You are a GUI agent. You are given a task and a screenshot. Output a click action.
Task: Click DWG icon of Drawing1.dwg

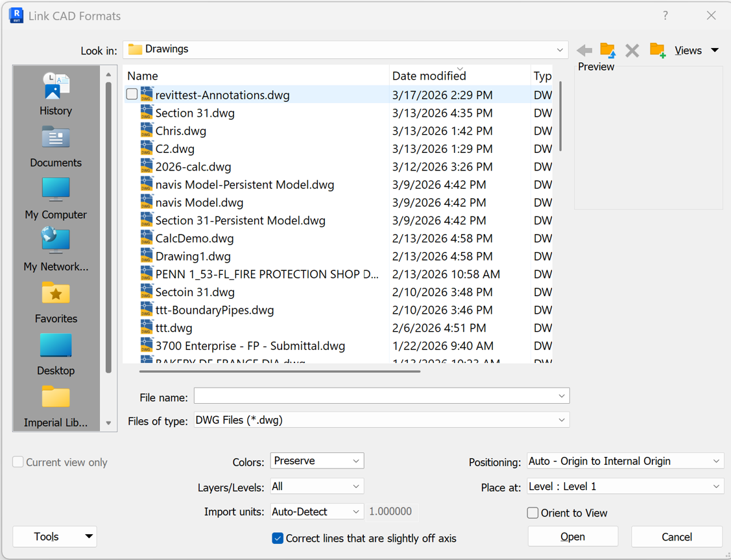click(147, 256)
